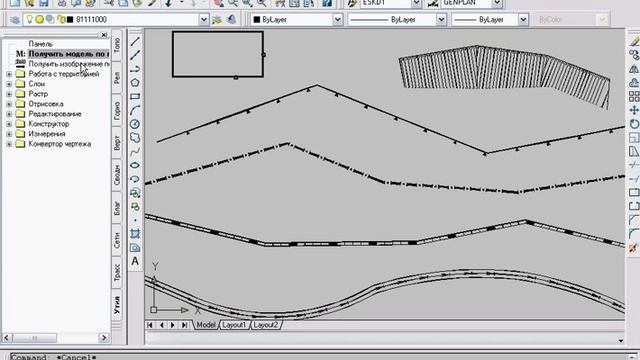Select the Copy Object tool
640x360 pixels.
634,55
